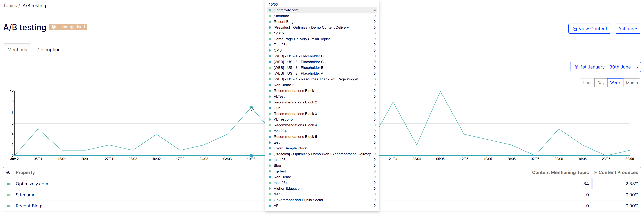644x214 pixels.
Task: Sort by % Content Produced column
Action: tap(616, 173)
